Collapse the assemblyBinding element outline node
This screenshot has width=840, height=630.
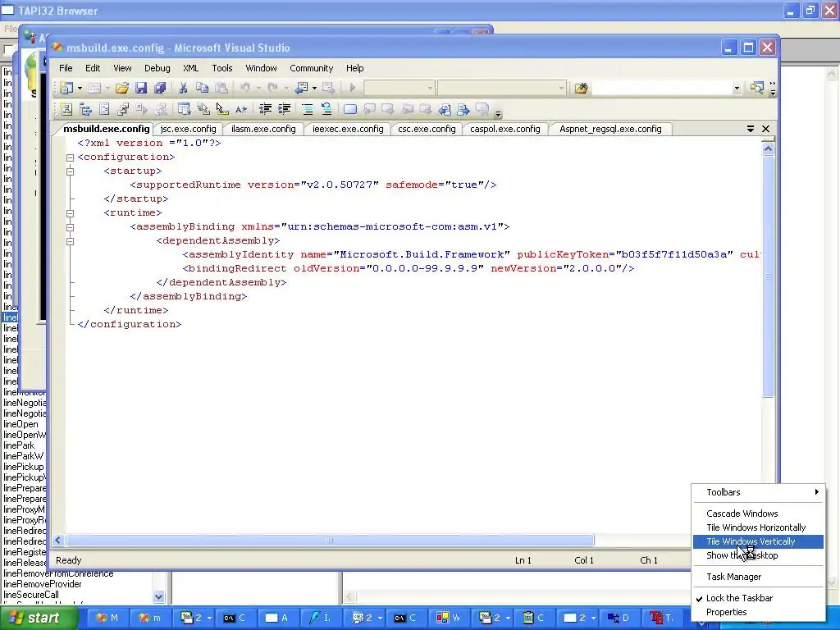(x=70, y=227)
